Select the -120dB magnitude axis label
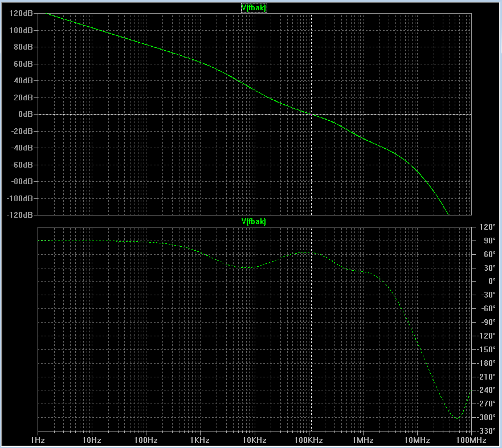The height and width of the screenshot is (448, 502). [19, 215]
